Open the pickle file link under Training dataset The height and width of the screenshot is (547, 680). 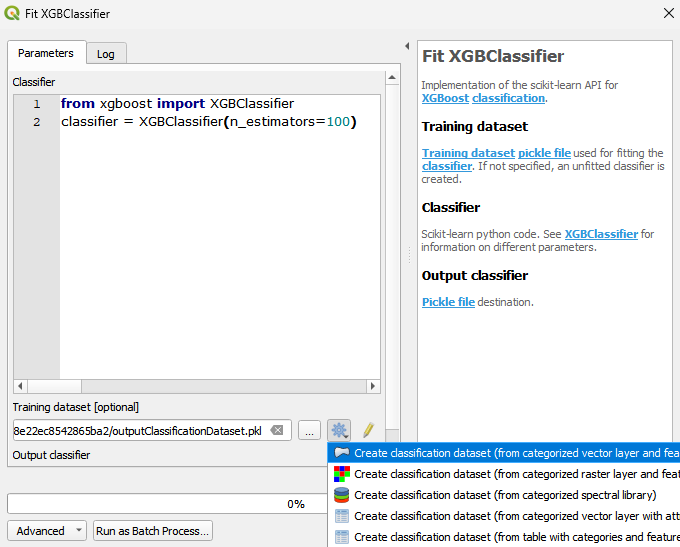pos(544,153)
